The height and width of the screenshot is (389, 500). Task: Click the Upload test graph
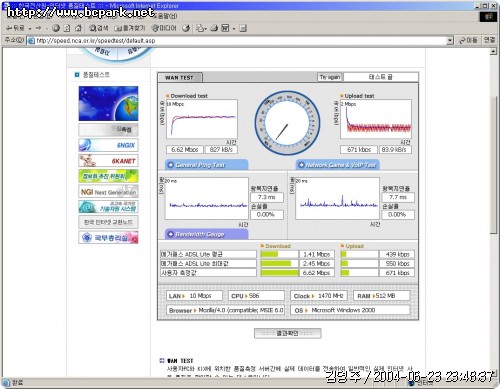coord(376,119)
